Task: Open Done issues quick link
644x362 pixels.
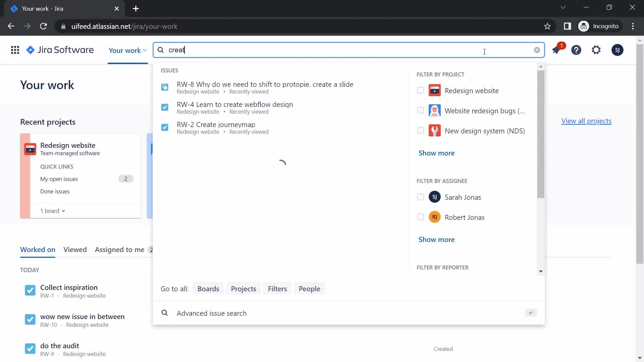Action: tap(55, 191)
